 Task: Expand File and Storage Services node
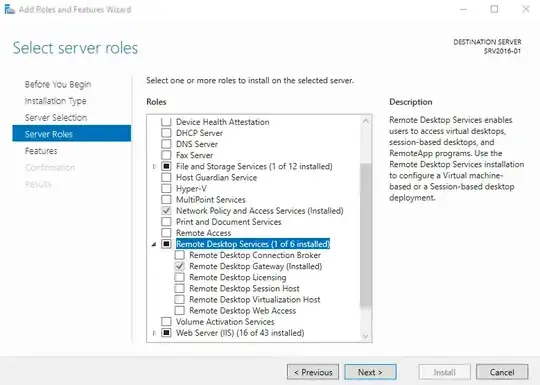tap(154, 166)
